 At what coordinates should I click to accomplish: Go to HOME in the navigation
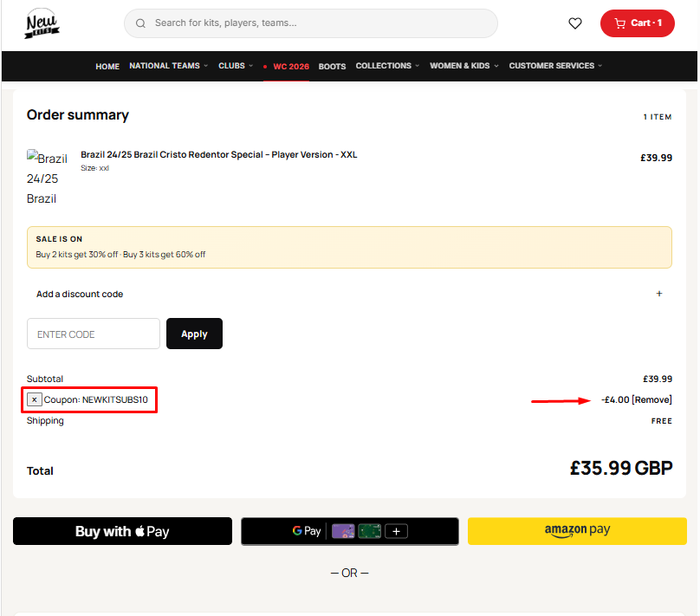coord(107,67)
